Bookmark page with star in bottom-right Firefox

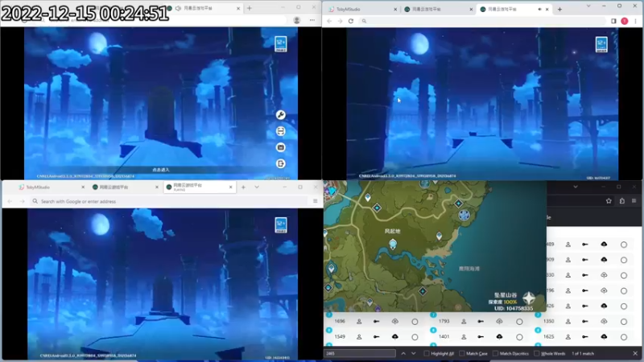click(609, 200)
